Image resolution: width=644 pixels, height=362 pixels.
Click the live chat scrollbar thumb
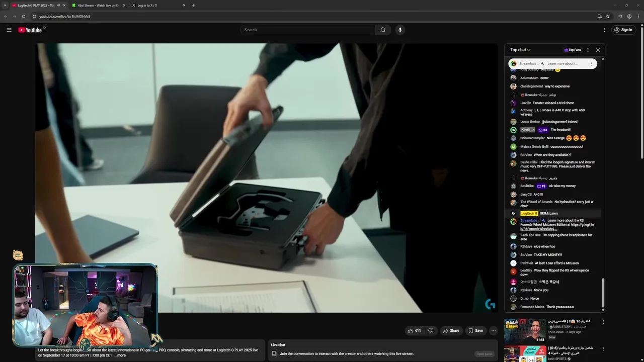tap(603, 292)
